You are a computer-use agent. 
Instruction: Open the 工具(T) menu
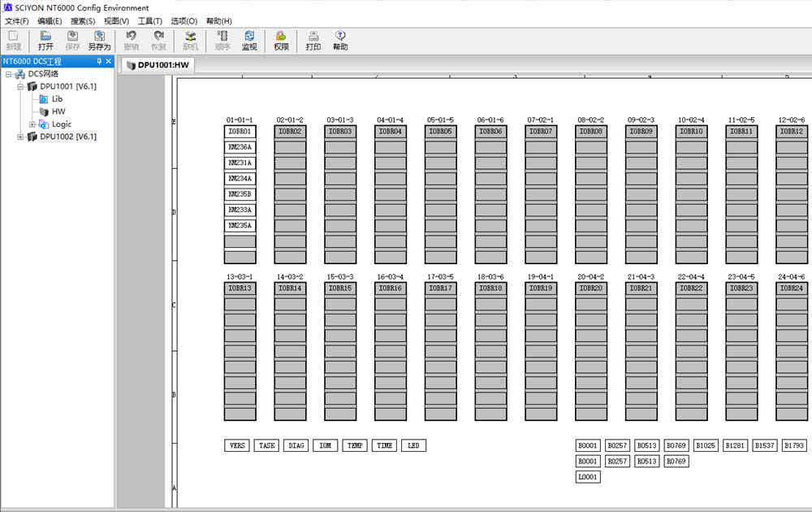pyautogui.click(x=150, y=21)
